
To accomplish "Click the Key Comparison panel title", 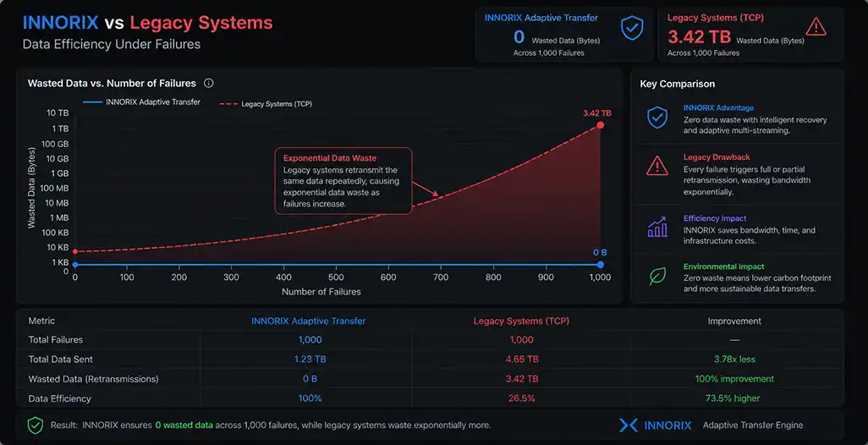I will tap(677, 84).
